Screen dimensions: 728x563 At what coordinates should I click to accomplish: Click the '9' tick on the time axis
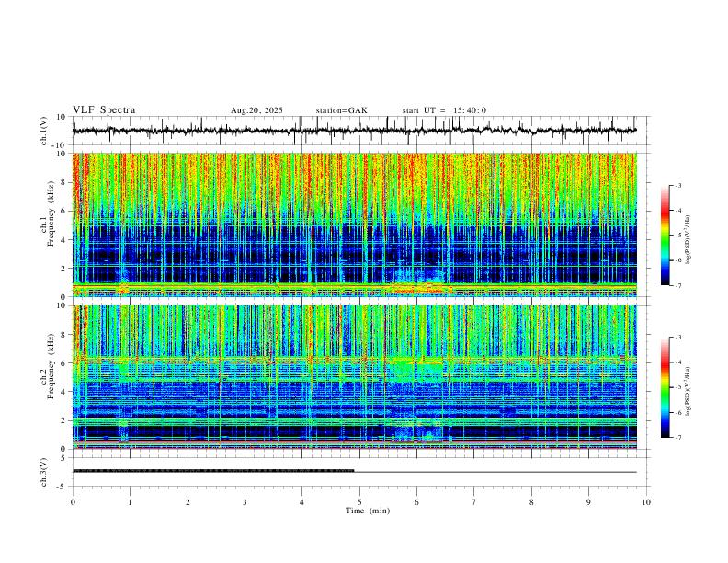pyautogui.click(x=588, y=502)
